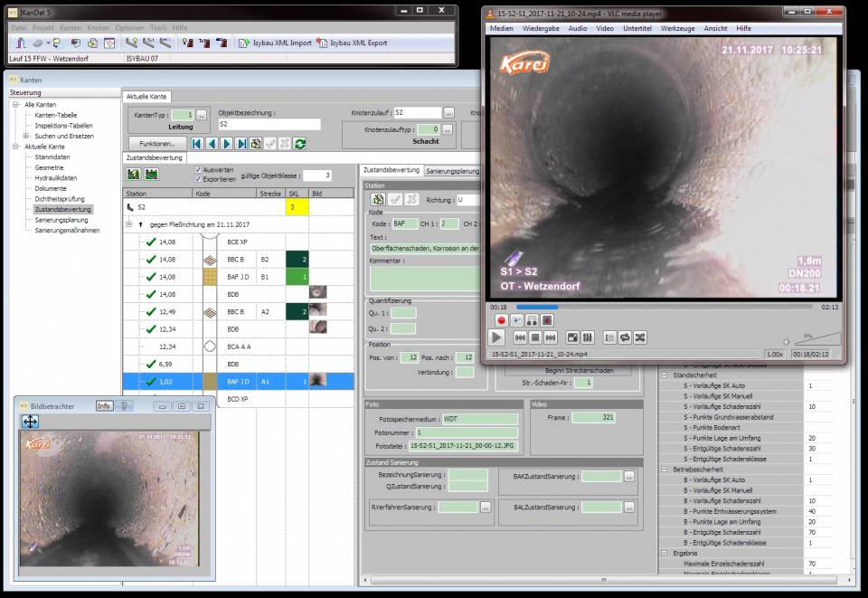Open Optionen menu in IKanDat
The width and height of the screenshot is (868, 598).
coord(129,28)
